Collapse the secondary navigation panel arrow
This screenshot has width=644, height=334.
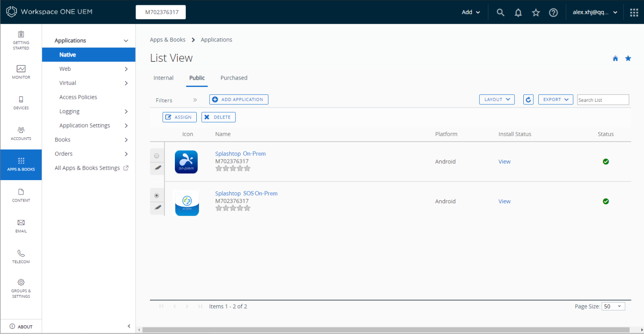[129, 326]
